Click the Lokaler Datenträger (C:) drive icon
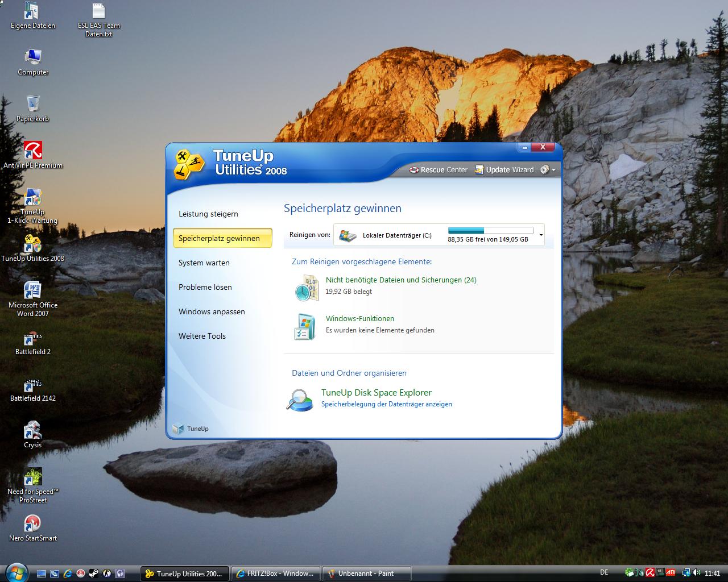Image resolution: width=728 pixels, height=582 pixels. [348, 235]
